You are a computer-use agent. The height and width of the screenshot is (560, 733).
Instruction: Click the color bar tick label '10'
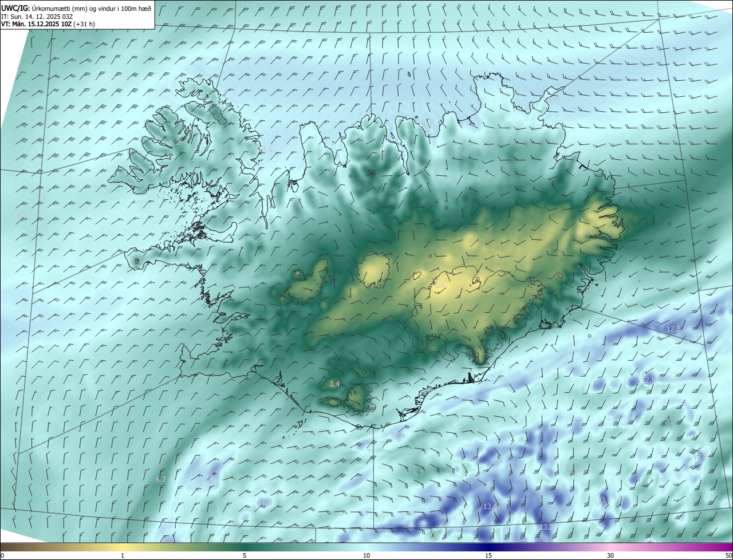366,555
